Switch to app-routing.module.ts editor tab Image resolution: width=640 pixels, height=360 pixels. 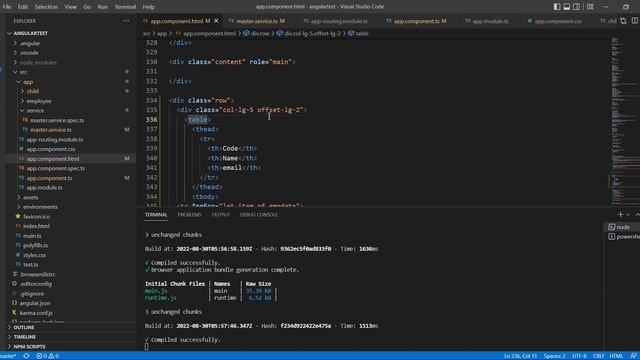coord(339,21)
